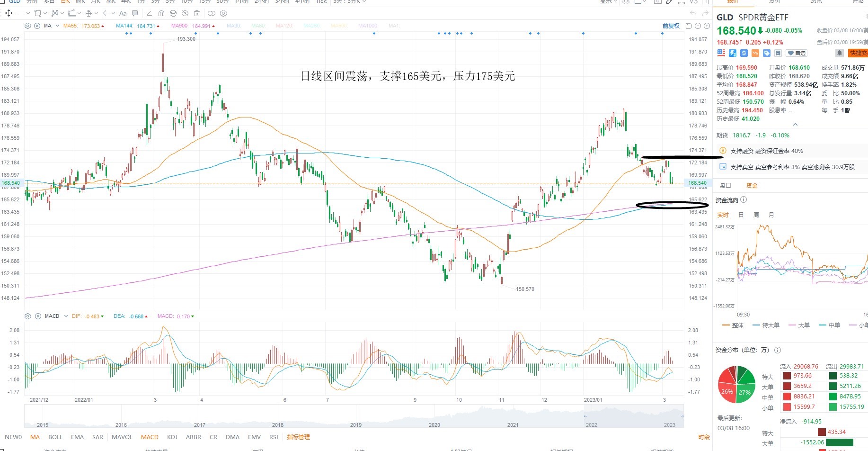Click the right range handle near 2023
The width and height of the screenshot is (868, 451).
point(682,416)
